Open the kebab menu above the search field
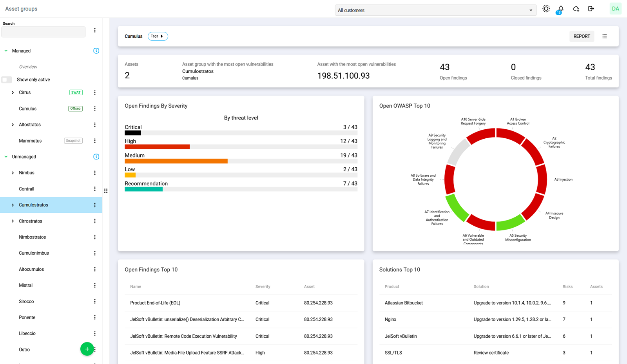 (94, 30)
